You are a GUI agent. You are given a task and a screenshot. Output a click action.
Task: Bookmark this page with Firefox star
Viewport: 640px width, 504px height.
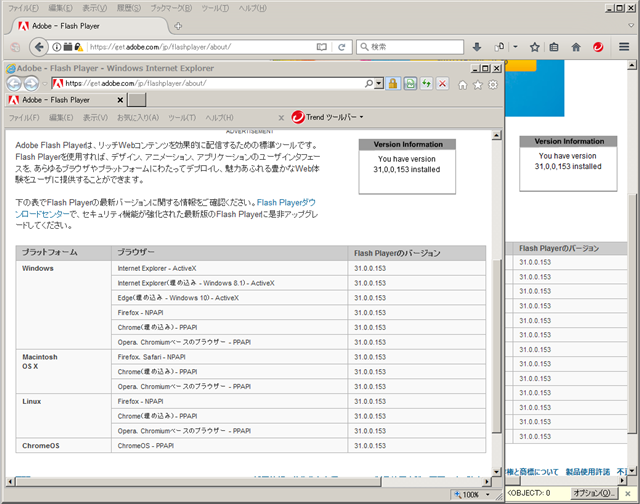coord(535,47)
